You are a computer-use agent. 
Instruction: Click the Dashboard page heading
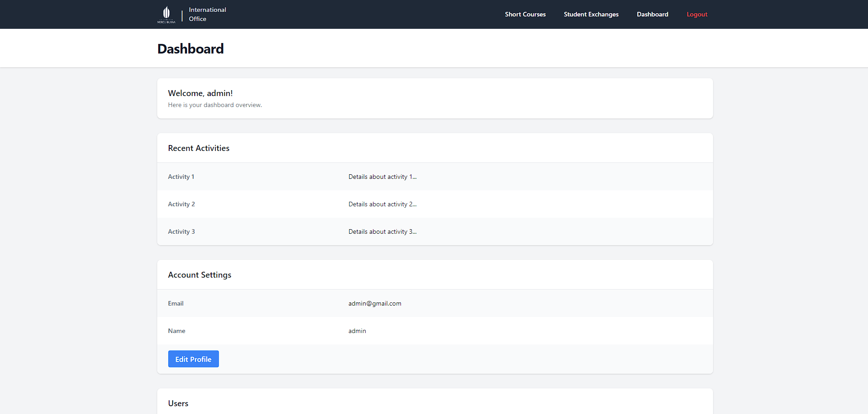[190, 49]
